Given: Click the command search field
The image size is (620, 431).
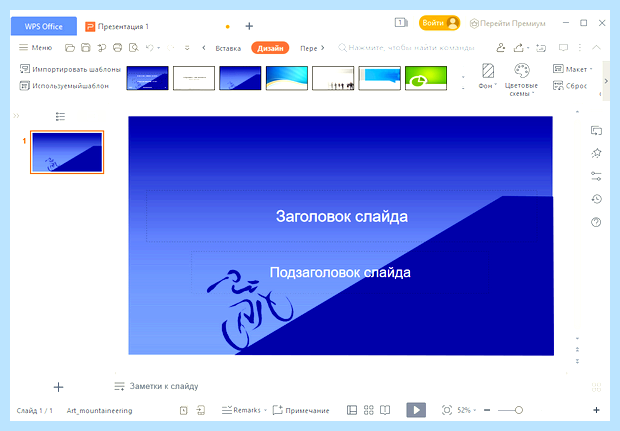Looking at the screenshot, I should 406,48.
